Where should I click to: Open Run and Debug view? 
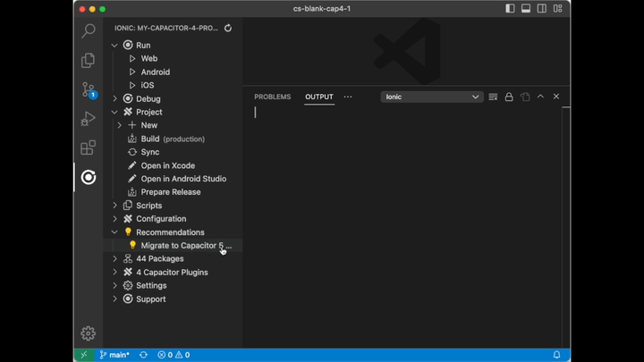coord(89,119)
